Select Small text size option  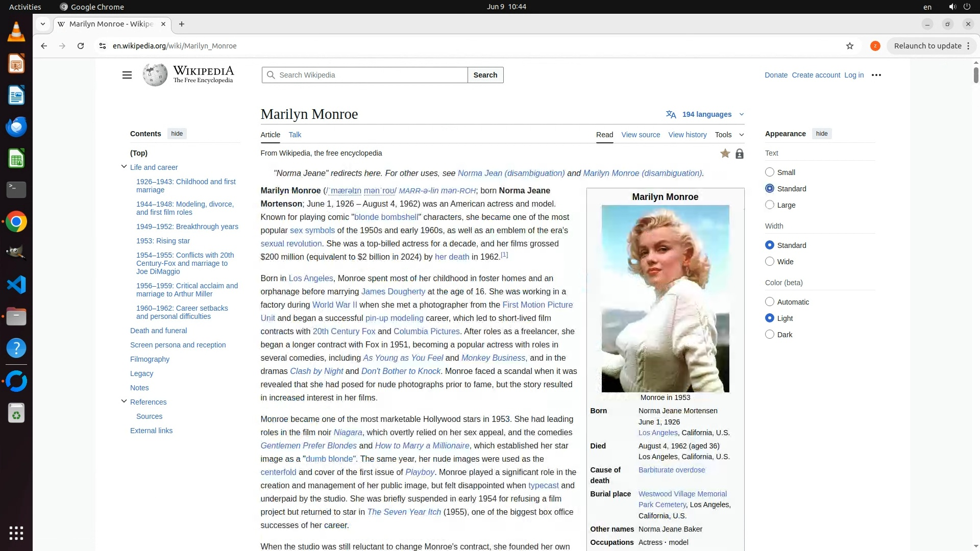click(x=770, y=172)
